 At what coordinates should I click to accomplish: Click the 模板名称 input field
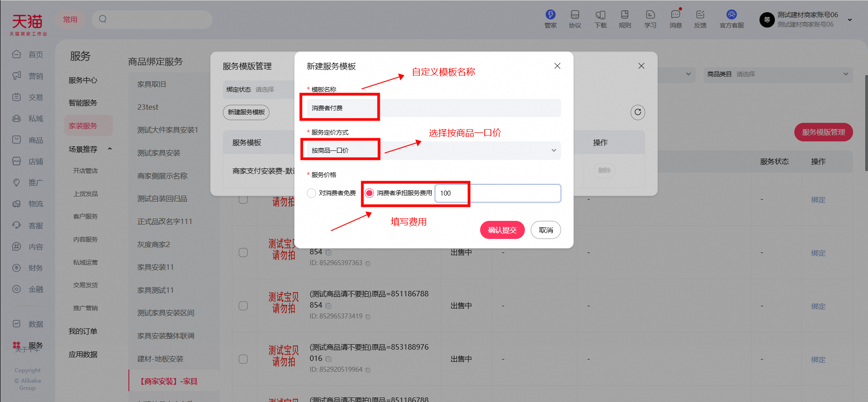click(x=434, y=108)
